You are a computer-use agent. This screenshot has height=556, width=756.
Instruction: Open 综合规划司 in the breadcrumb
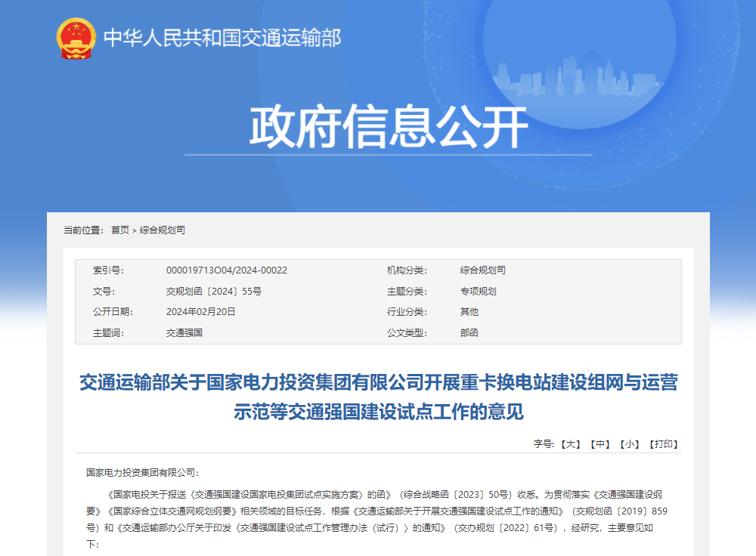(162, 230)
